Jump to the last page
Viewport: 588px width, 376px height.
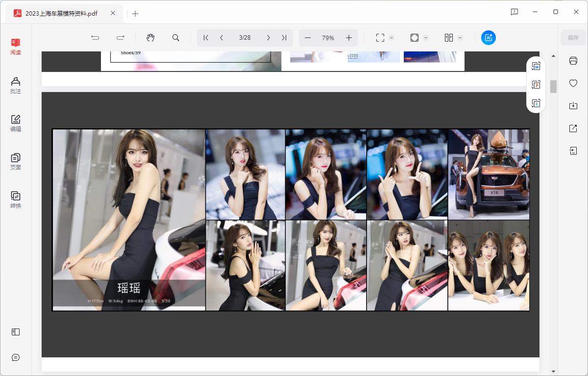[x=284, y=38]
